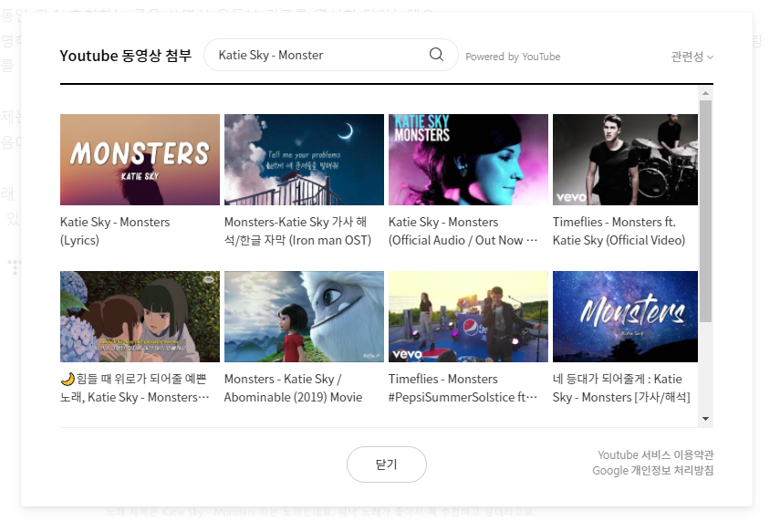Click the results list scrollbar thumb
780x532 pixels.
(x=705, y=211)
